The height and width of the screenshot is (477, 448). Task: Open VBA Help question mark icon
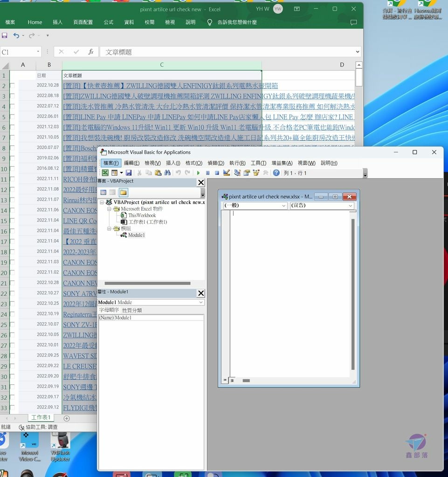pos(276,173)
